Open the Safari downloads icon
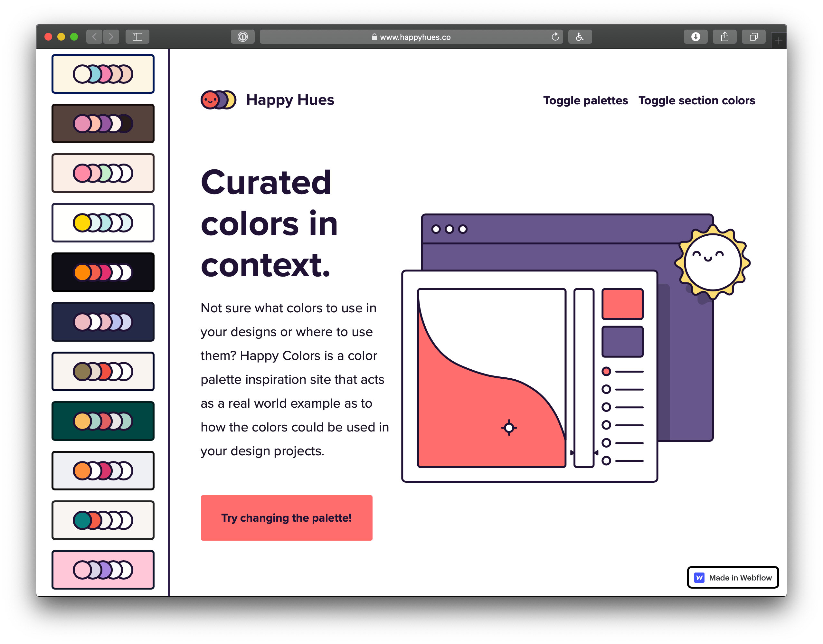 click(695, 37)
